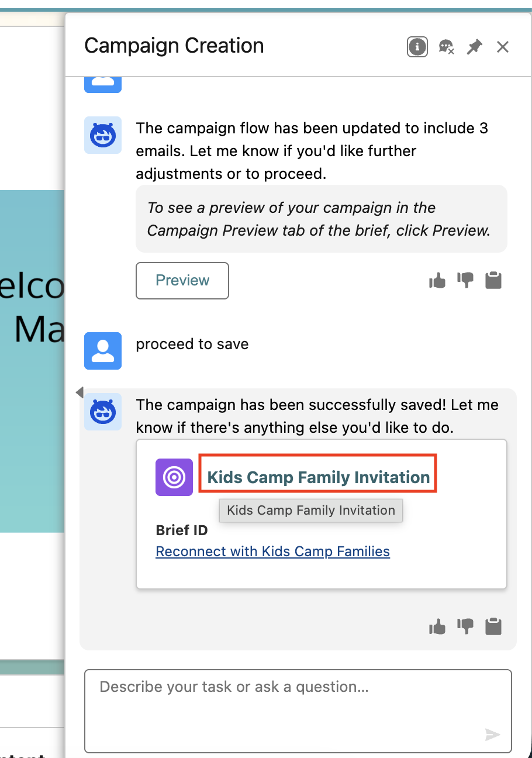
Task: Click the purple campaign target icon
Action: click(x=174, y=477)
